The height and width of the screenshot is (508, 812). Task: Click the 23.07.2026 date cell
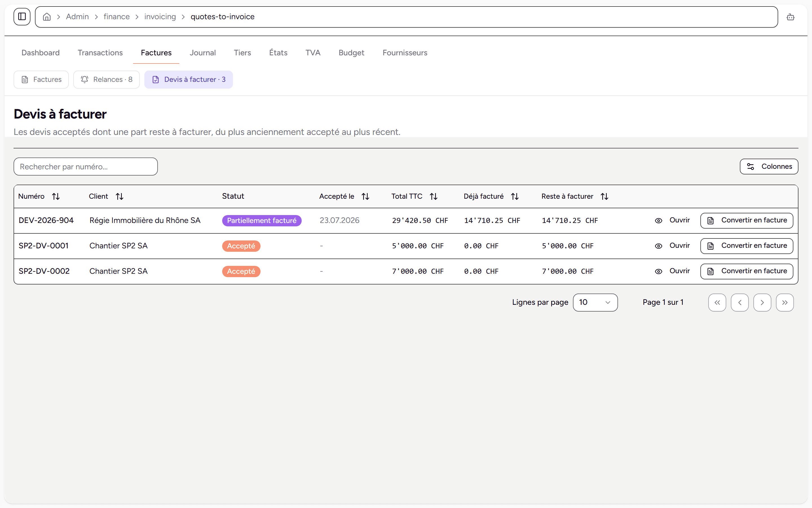pos(339,220)
